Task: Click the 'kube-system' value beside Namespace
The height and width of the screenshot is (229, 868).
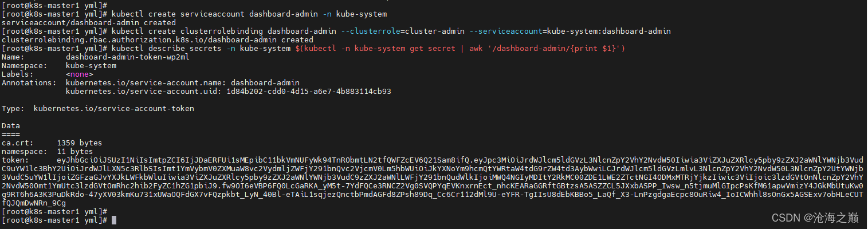Action: [x=91, y=66]
